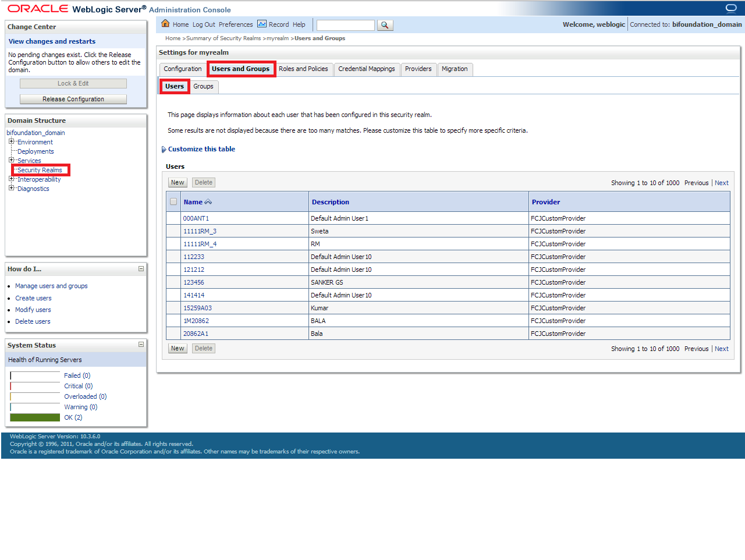The image size is (745, 560).
Task: Open the Create users help link
Action: pyautogui.click(x=33, y=298)
